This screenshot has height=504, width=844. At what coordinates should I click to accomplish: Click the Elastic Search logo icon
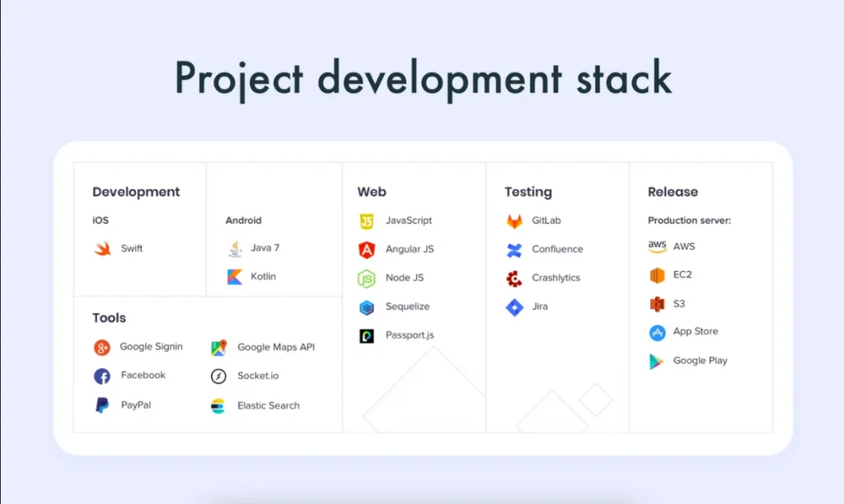click(218, 405)
